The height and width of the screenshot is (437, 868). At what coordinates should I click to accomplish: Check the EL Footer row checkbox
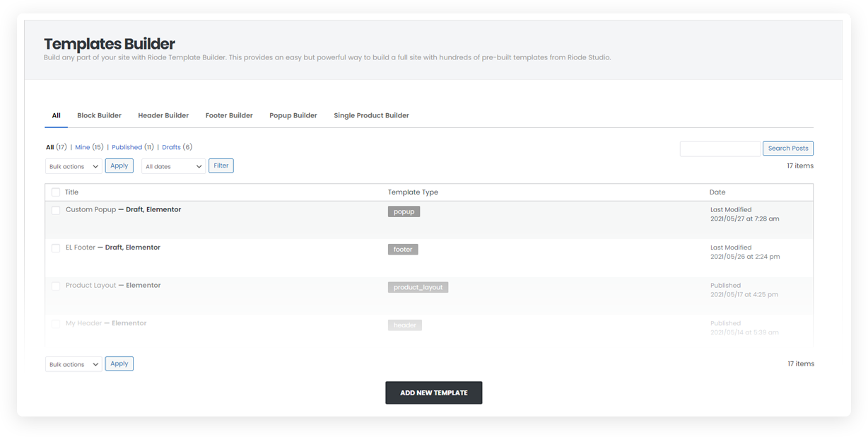point(56,248)
